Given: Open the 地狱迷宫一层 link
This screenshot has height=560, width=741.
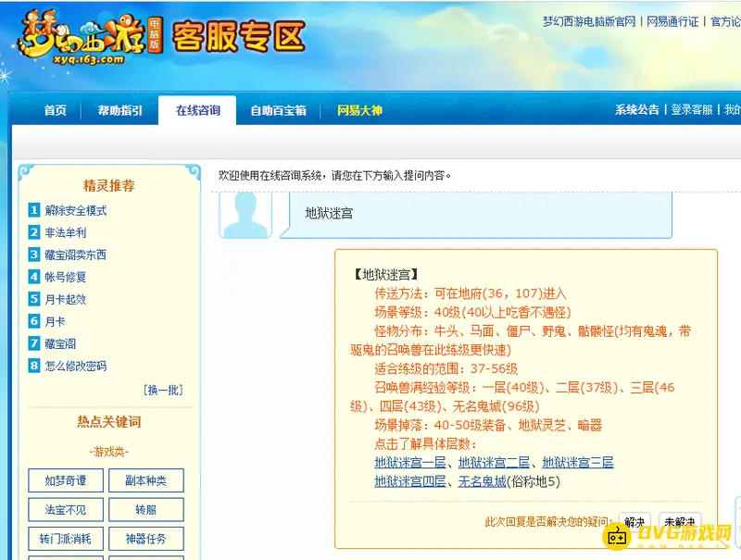Looking at the screenshot, I should tap(410, 462).
